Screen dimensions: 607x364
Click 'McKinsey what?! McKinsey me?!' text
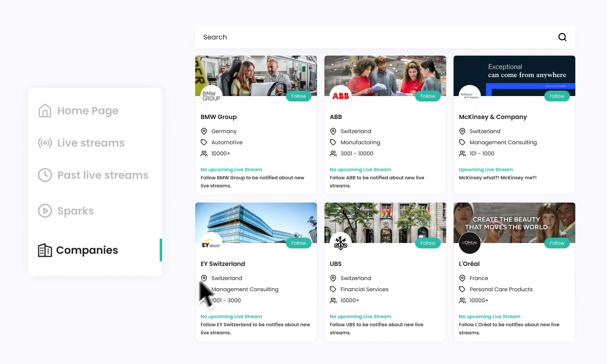pyautogui.click(x=497, y=178)
